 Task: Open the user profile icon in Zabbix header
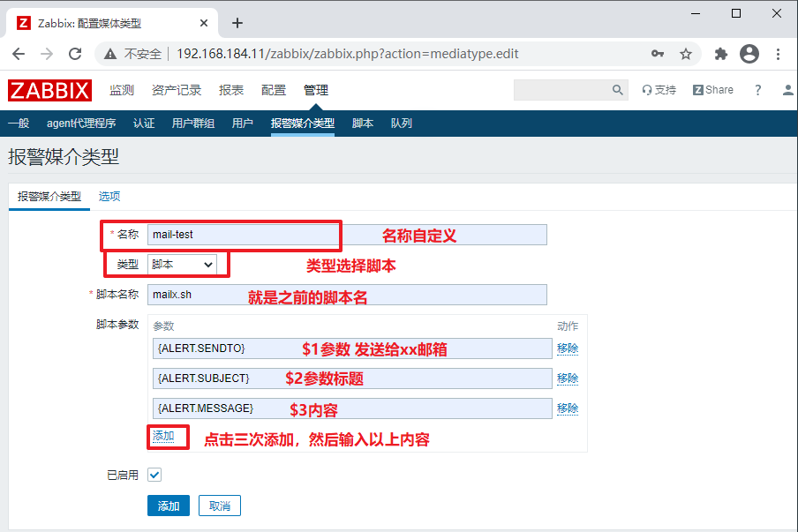pyautogui.click(x=787, y=90)
